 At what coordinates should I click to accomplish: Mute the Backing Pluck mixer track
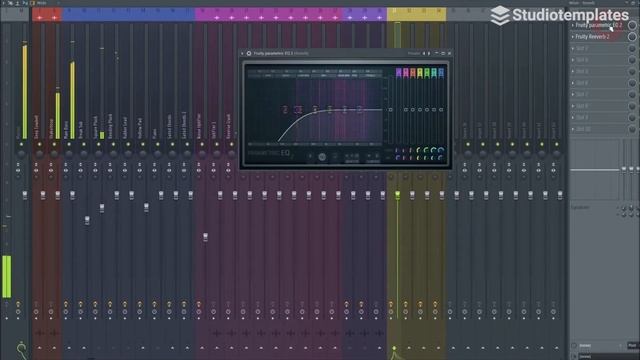(113, 144)
